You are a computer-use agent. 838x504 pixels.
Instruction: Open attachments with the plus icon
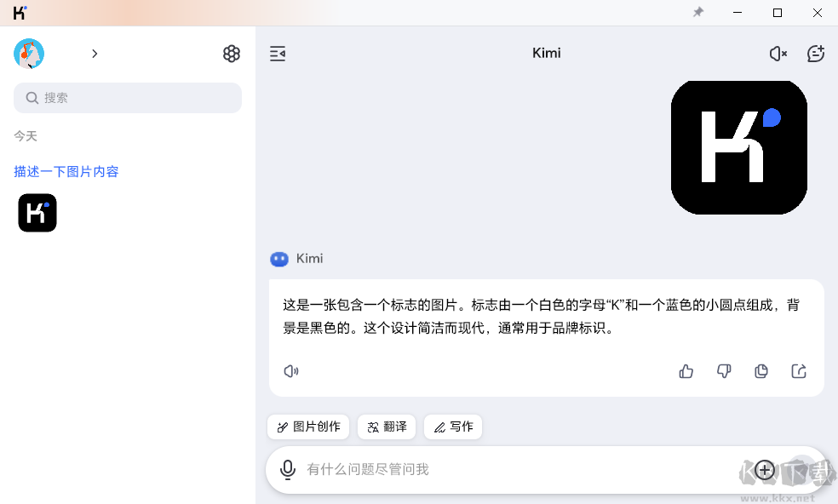(x=764, y=469)
